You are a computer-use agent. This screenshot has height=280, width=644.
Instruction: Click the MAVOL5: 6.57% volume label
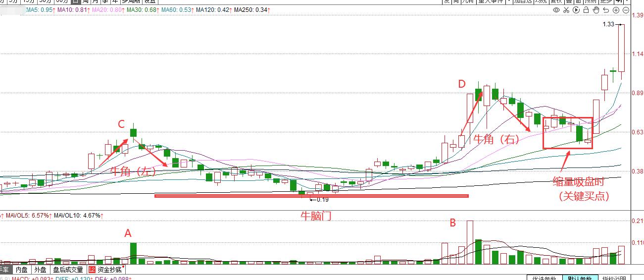(x=26, y=216)
